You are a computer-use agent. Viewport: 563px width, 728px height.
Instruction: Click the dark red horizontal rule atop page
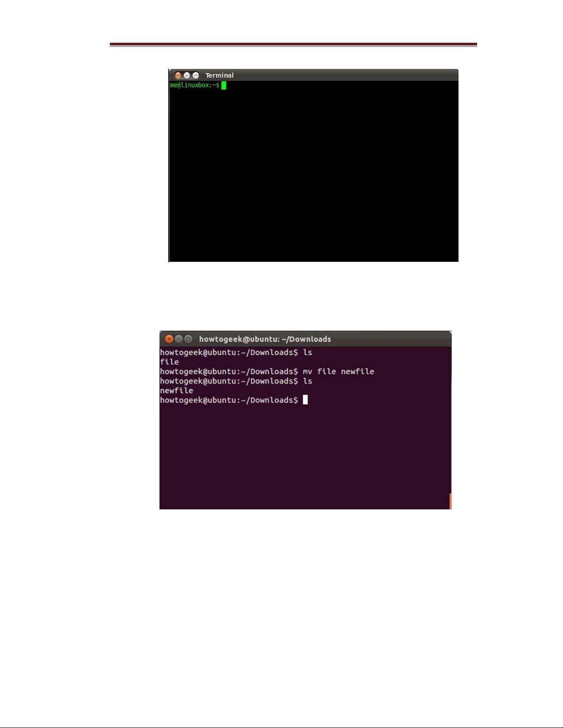(x=293, y=45)
